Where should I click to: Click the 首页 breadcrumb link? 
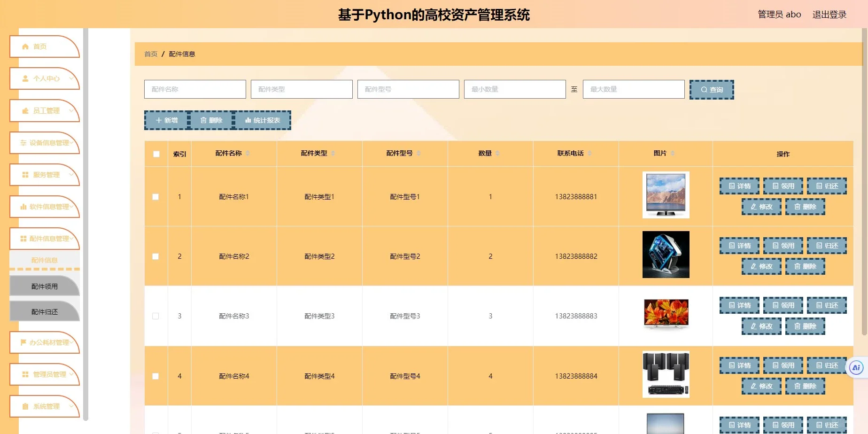(x=150, y=54)
